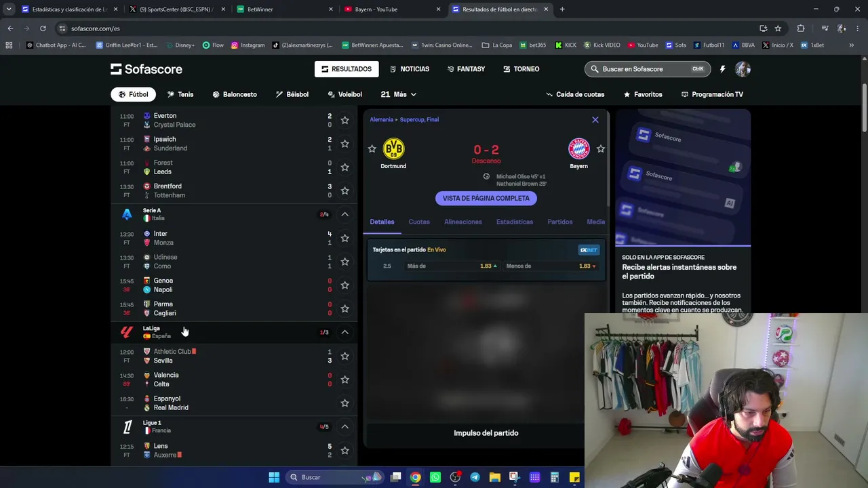Screen dimensions: 868x488
Task: Focus the 'Buscar en Sofascore' search field
Action: [x=648, y=69]
